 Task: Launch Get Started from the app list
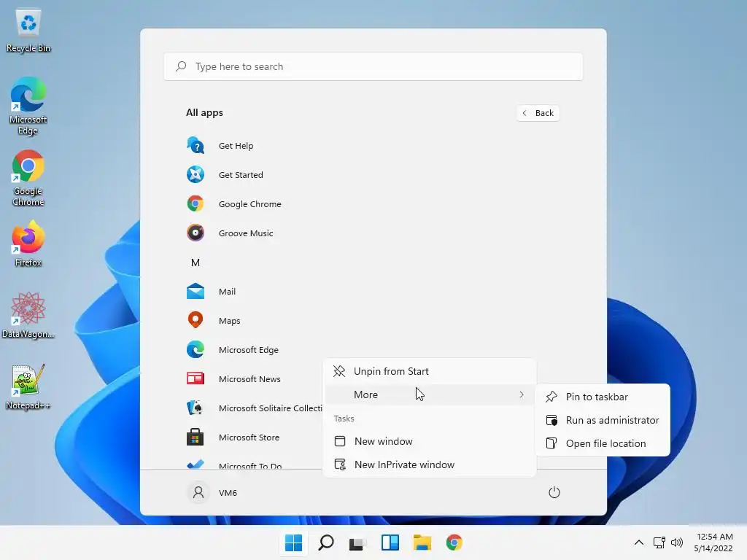[x=241, y=175]
